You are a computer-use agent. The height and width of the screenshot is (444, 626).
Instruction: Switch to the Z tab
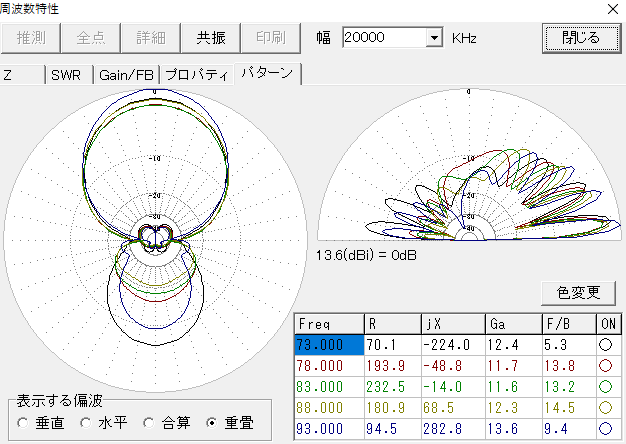(22, 74)
